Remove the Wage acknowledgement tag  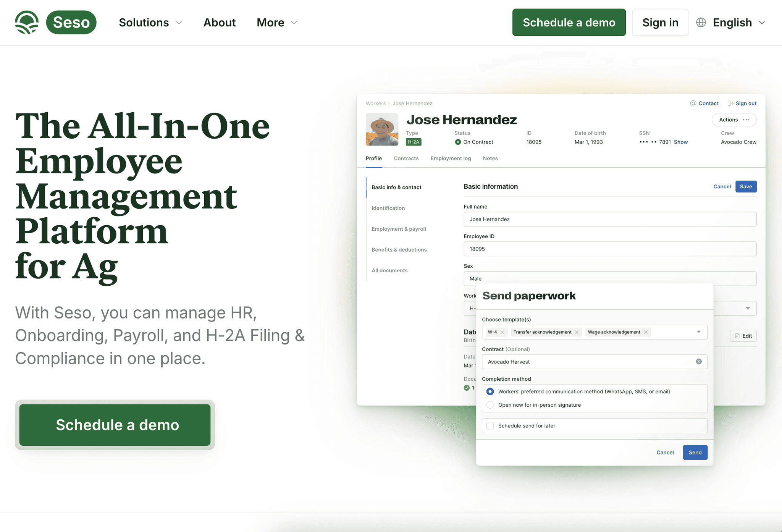click(x=646, y=332)
